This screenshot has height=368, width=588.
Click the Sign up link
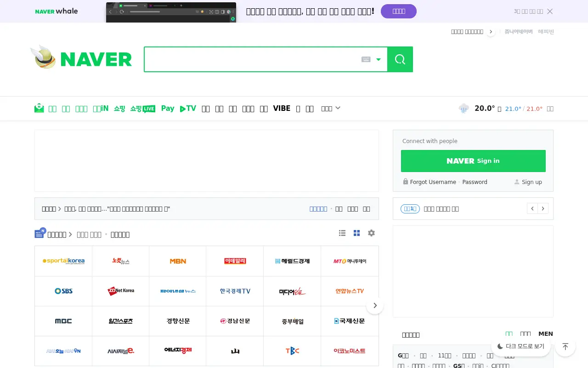(532, 182)
